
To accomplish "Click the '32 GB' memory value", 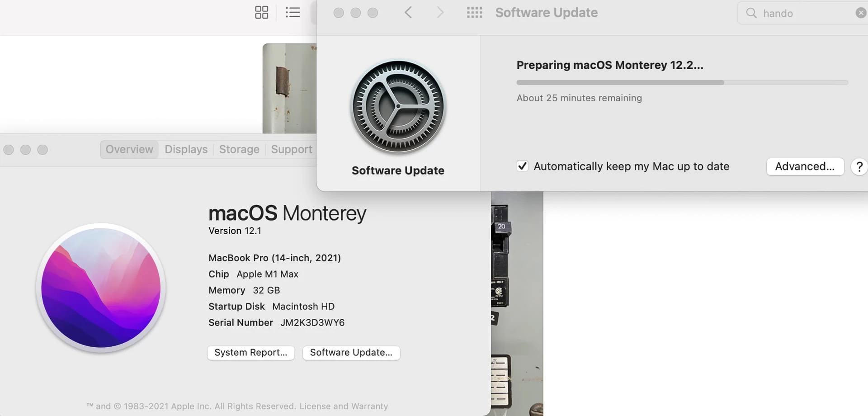I will pyautogui.click(x=266, y=290).
